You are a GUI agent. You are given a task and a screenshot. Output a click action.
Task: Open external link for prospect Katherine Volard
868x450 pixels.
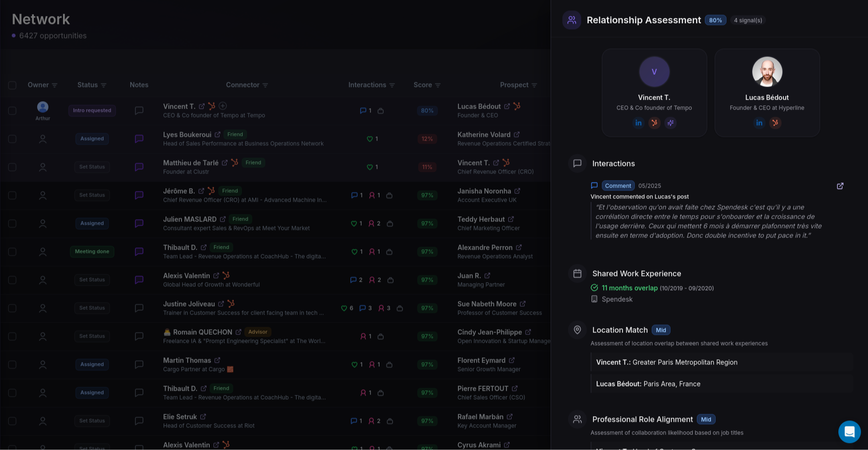tap(517, 134)
